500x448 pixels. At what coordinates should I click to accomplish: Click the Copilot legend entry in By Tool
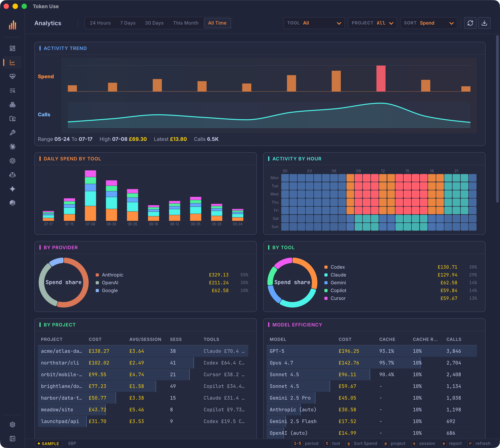click(x=401, y=291)
